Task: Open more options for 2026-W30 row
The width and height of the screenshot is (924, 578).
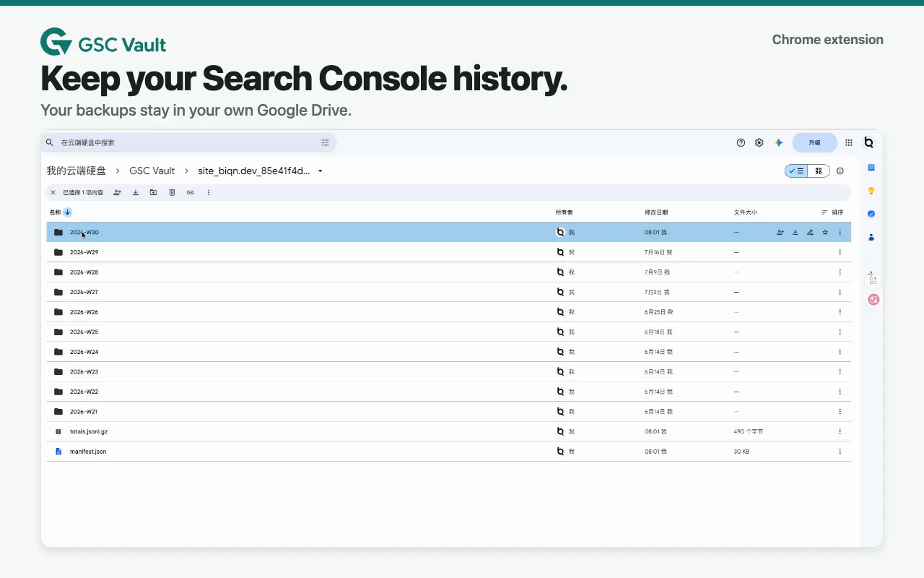Action: tap(840, 233)
